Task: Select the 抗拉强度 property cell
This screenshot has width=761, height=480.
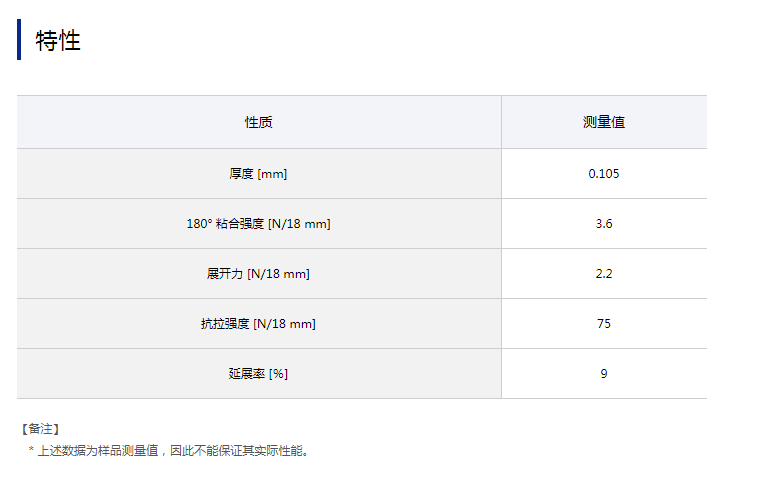Action: tap(258, 324)
